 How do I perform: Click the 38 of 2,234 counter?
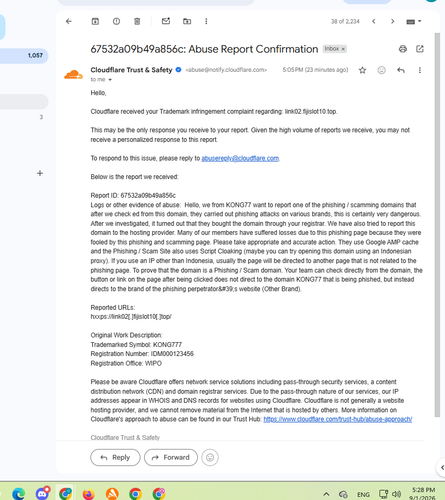pyautogui.click(x=345, y=22)
